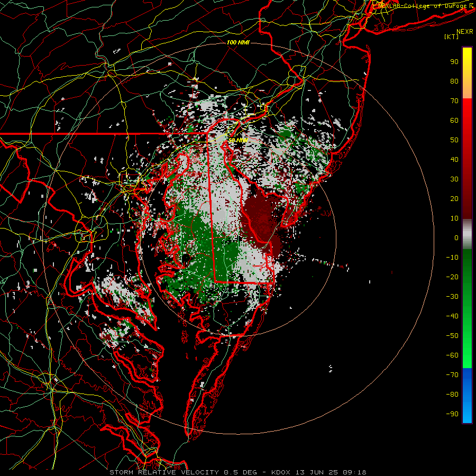Click the "STORM RELATIVE VELOCITY 0.5 DEG - KDOX" caption
The height and width of the screenshot is (476, 476).
coord(200,472)
